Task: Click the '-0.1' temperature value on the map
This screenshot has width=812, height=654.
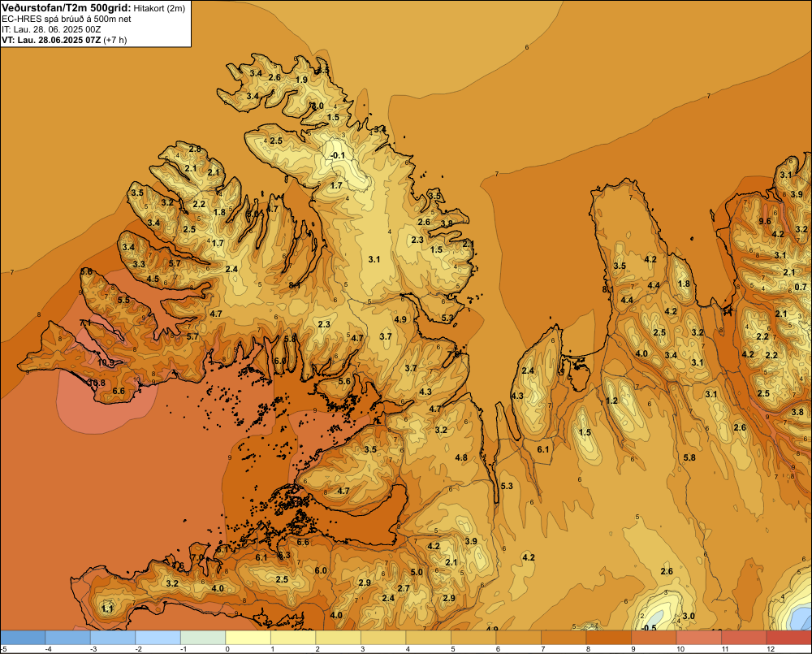Action: tap(337, 155)
